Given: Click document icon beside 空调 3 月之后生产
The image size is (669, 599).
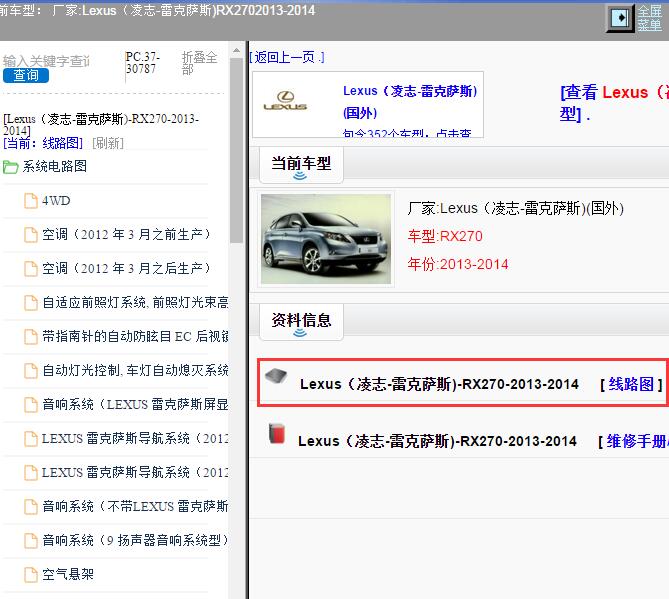Looking at the screenshot, I should tap(31, 269).
